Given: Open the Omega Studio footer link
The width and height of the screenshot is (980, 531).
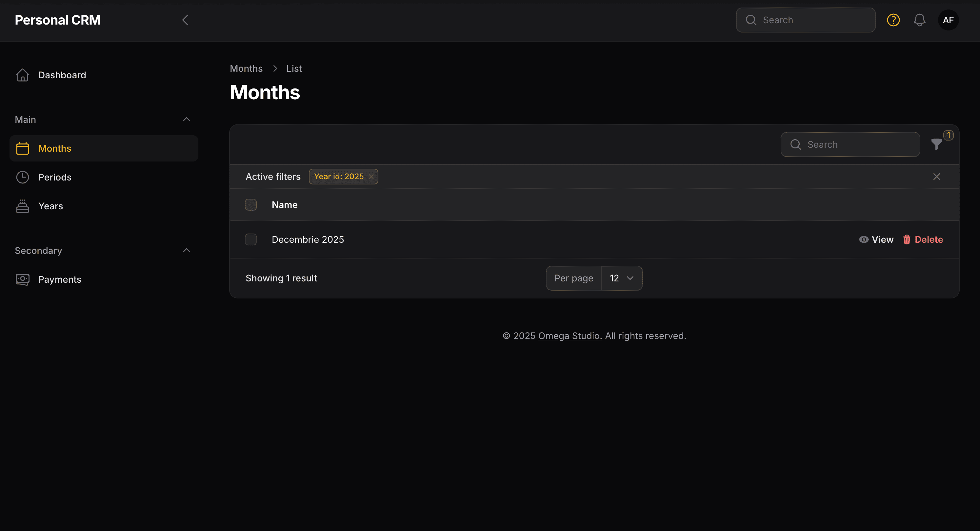Looking at the screenshot, I should tap(570, 336).
